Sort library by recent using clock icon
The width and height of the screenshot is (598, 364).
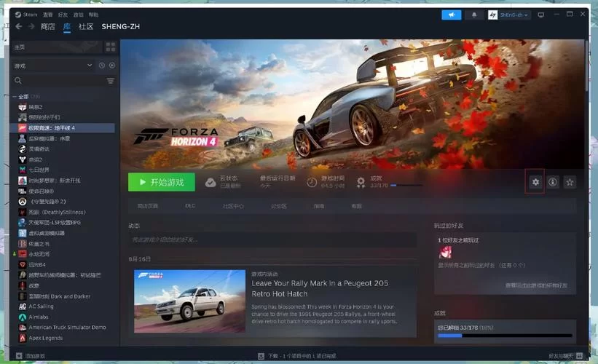[102, 66]
